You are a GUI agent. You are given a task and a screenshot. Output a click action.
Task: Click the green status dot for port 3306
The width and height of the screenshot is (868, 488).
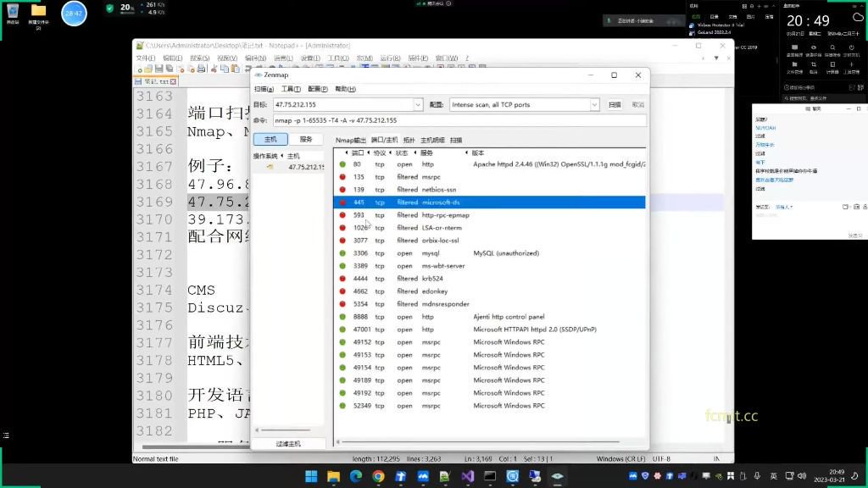(342, 253)
